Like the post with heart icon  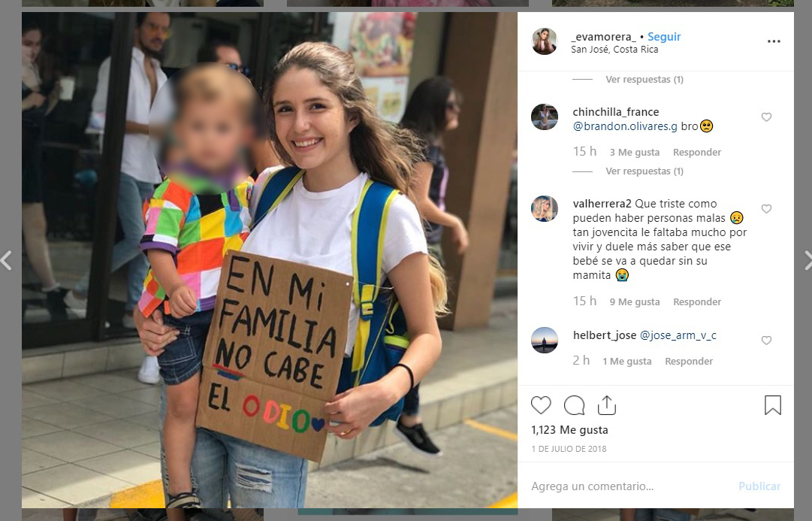pyautogui.click(x=541, y=405)
